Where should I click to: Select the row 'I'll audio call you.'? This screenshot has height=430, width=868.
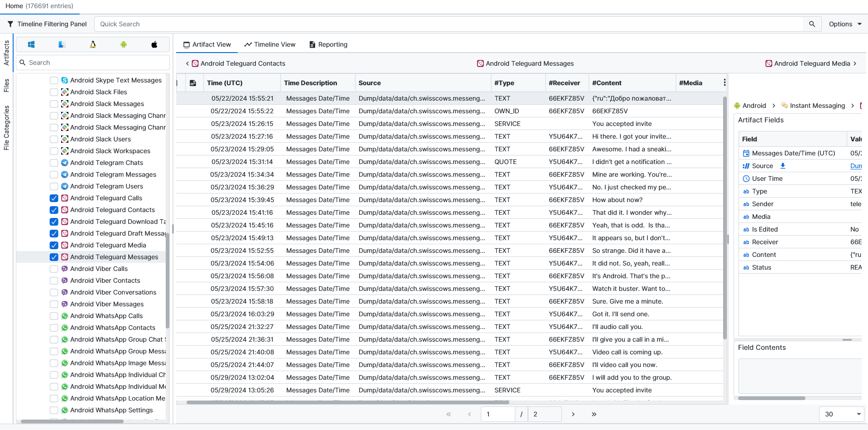tap(449, 327)
